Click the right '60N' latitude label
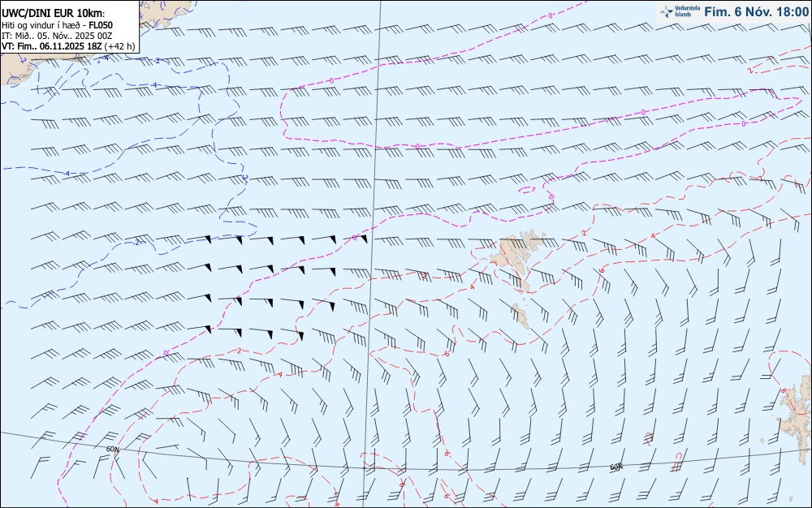 click(x=615, y=467)
